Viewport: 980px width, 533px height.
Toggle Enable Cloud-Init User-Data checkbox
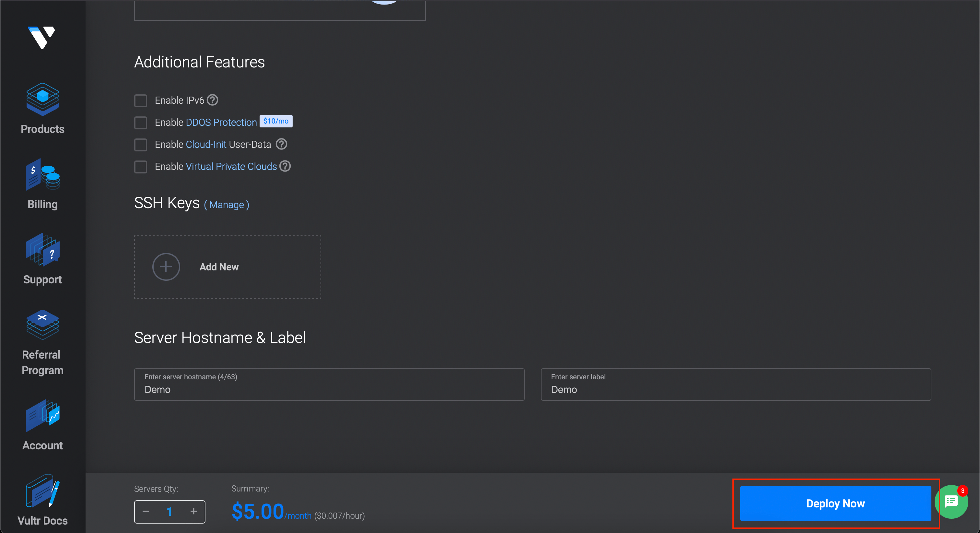pos(140,144)
